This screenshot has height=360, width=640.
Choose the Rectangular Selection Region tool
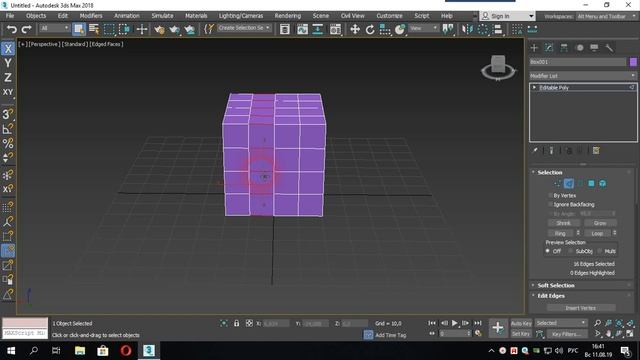[x=109, y=29]
